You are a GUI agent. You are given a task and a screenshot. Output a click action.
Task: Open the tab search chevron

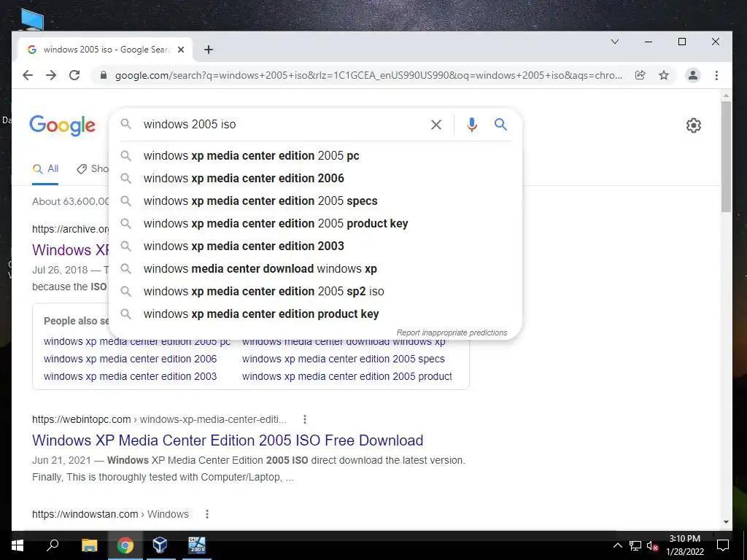point(615,42)
